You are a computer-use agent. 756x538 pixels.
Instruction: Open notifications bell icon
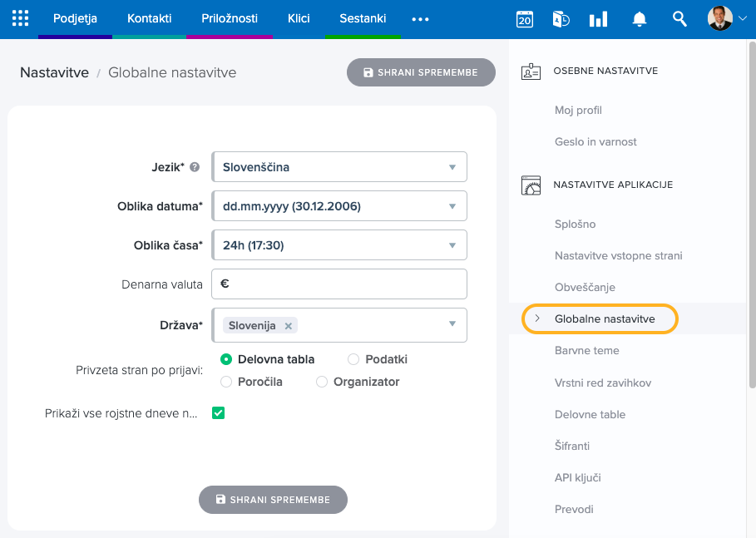coord(639,19)
